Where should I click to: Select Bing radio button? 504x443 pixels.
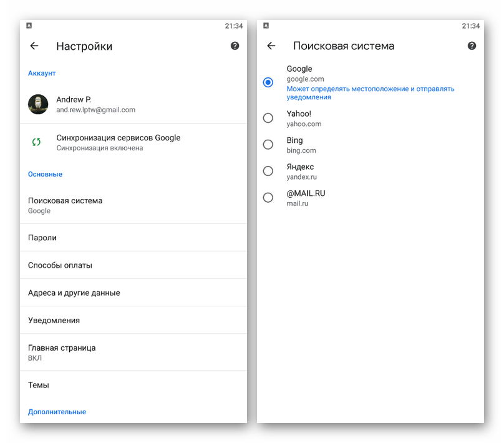pyautogui.click(x=268, y=145)
